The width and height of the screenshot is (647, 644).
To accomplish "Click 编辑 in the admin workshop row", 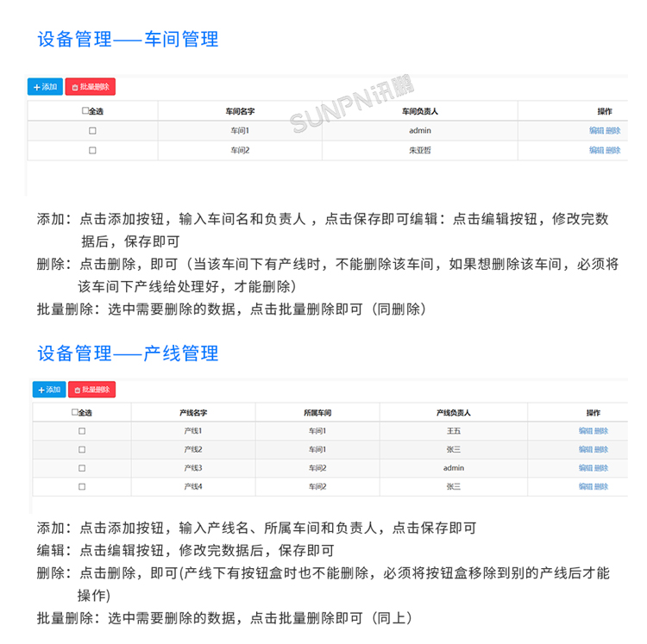I will 596,131.
